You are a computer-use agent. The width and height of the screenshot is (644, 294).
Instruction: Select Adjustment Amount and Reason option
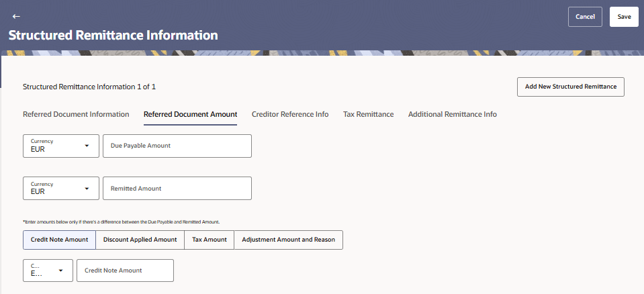288,240
